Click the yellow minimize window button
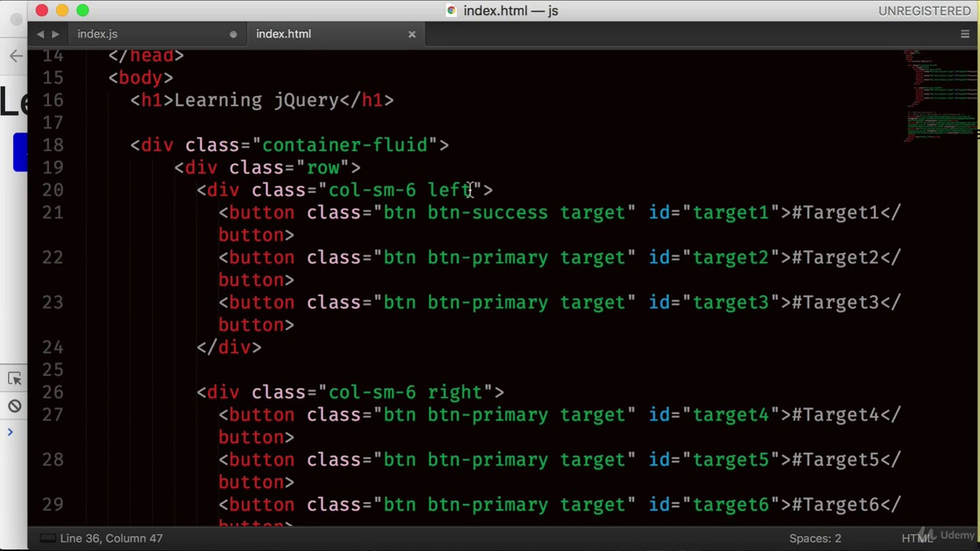980x551 pixels. (62, 11)
